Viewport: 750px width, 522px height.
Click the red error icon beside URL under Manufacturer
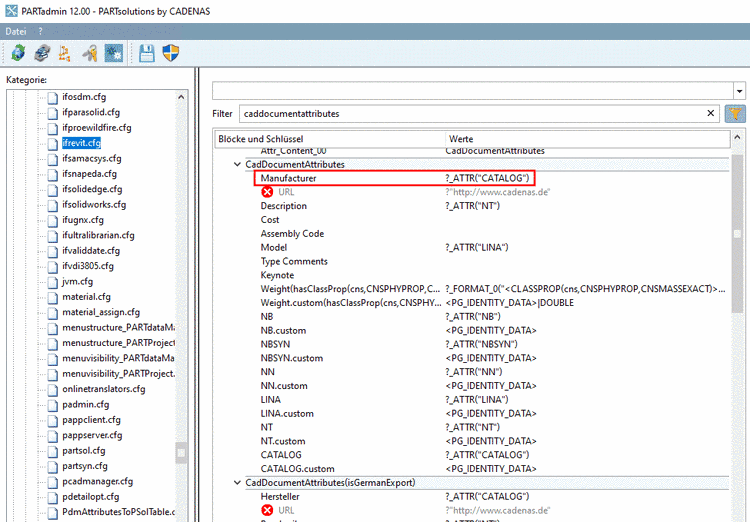267,192
